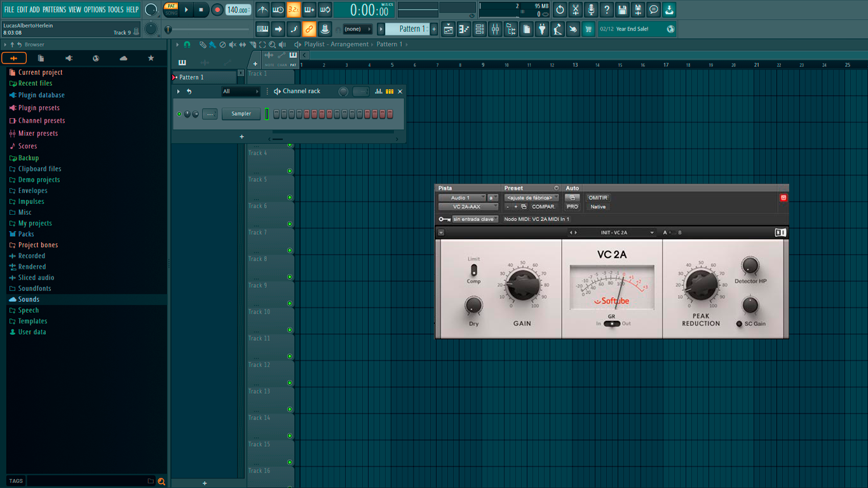The height and width of the screenshot is (488, 868).
Task: Click the Native button in plugin header
Action: point(598,207)
